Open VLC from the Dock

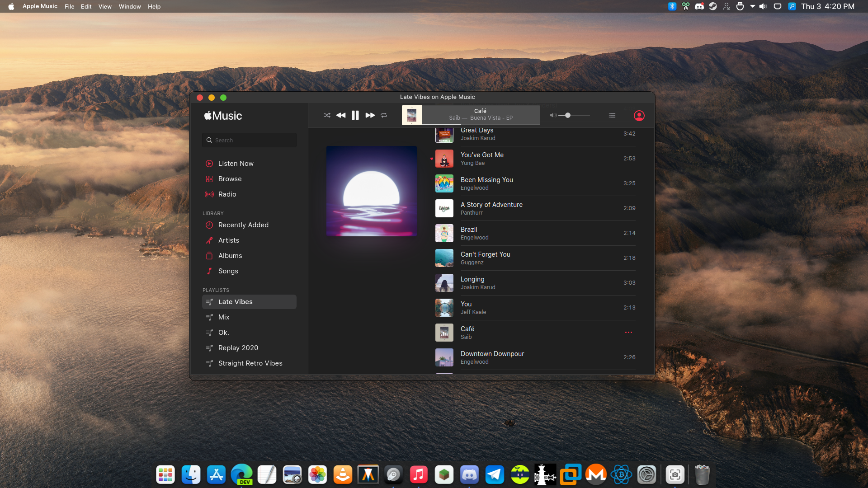(343, 474)
